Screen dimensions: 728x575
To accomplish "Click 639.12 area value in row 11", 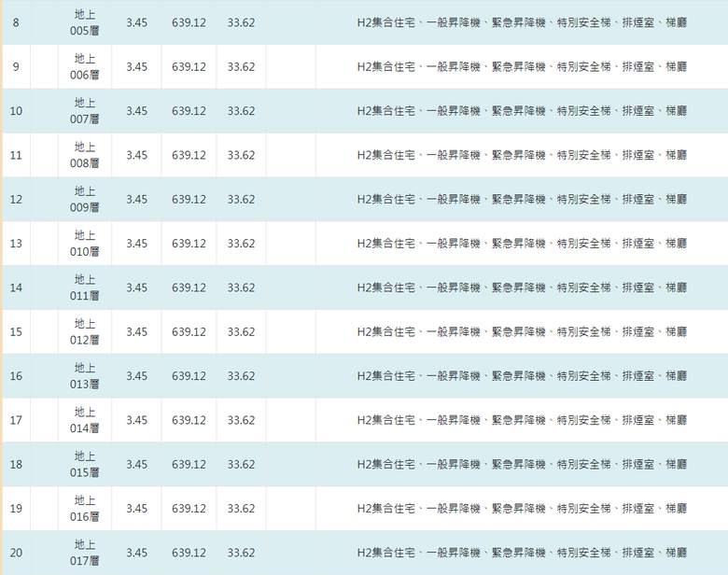I will point(189,155).
